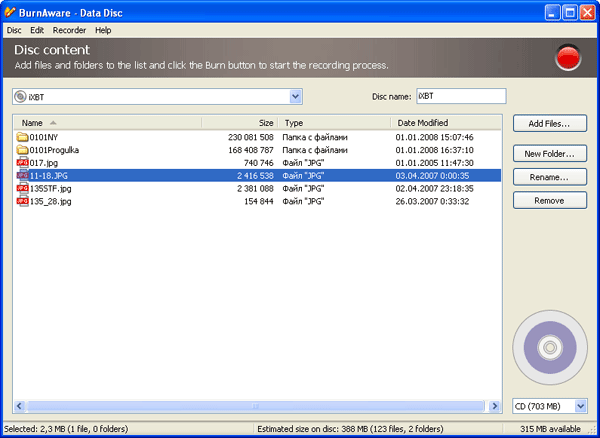Click the date 03.04.2007 0:00:35

432,176
